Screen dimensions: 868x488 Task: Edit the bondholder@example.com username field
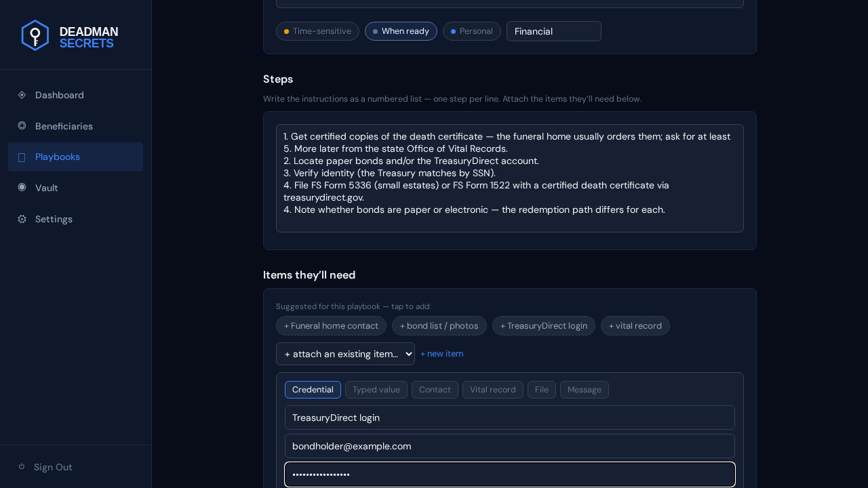510,446
